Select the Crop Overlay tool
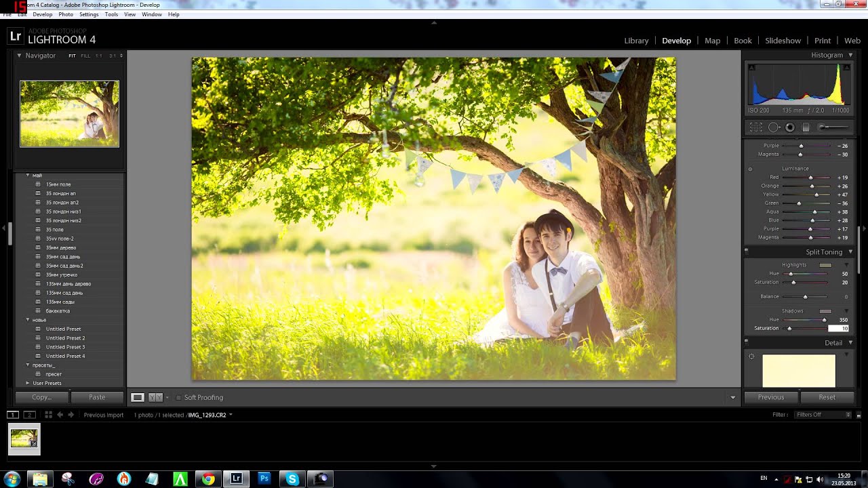This screenshot has height=488, width=868. 755,127
